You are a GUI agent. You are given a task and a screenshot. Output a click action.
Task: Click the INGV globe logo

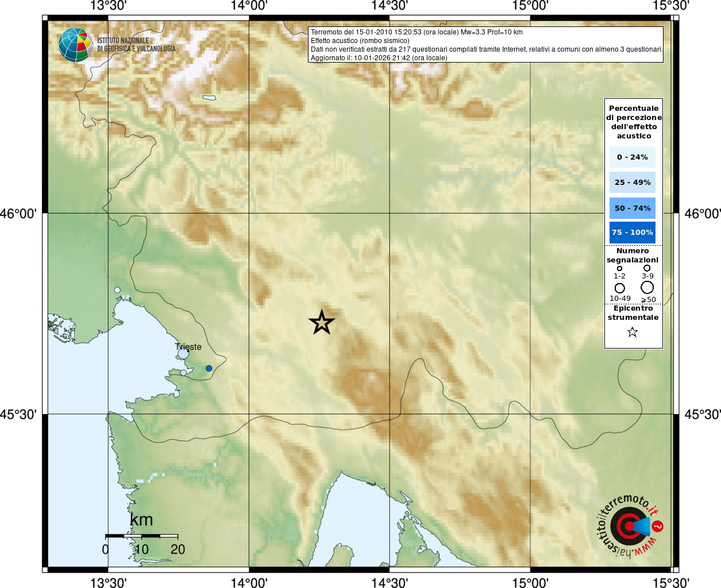[75, 45]
